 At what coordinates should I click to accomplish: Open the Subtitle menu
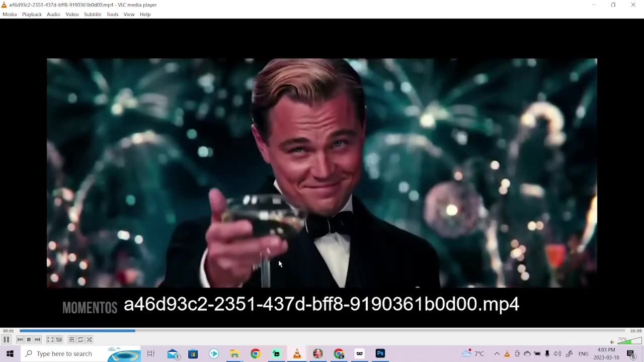(93, 14)
